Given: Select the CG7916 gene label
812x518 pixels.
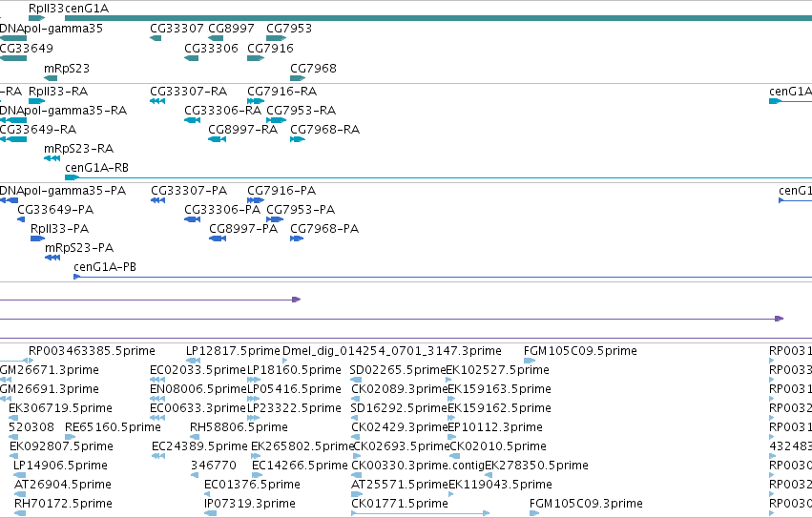Looking at the screenshot, I should [x=270, y=48].
